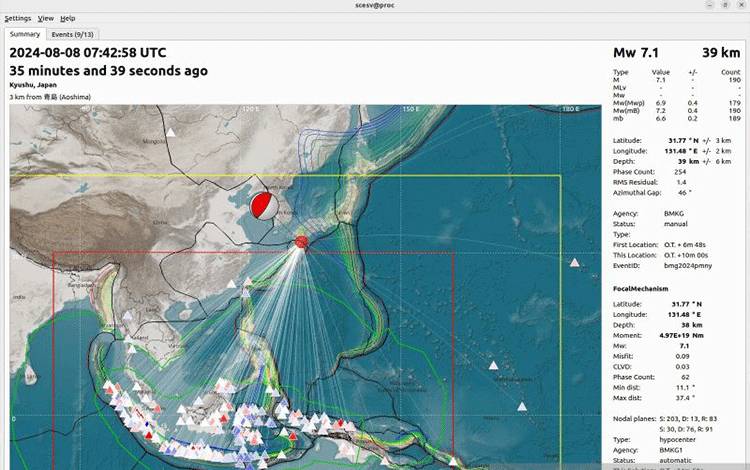The image size is (750, 470).
Task: Click the FocalMechanism section heading
Action: [640, 289]
